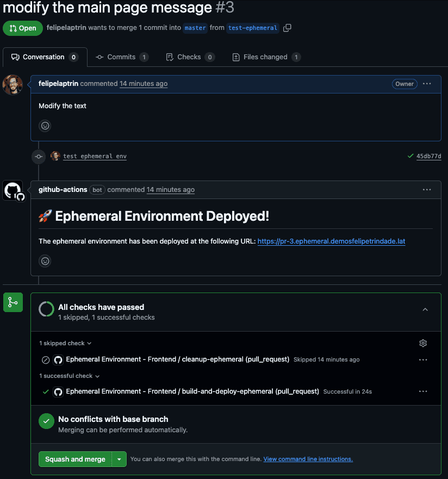Copy the test-ephemeral branch name icon
This screenshot has height=479, width=448.
coord(287,28)
